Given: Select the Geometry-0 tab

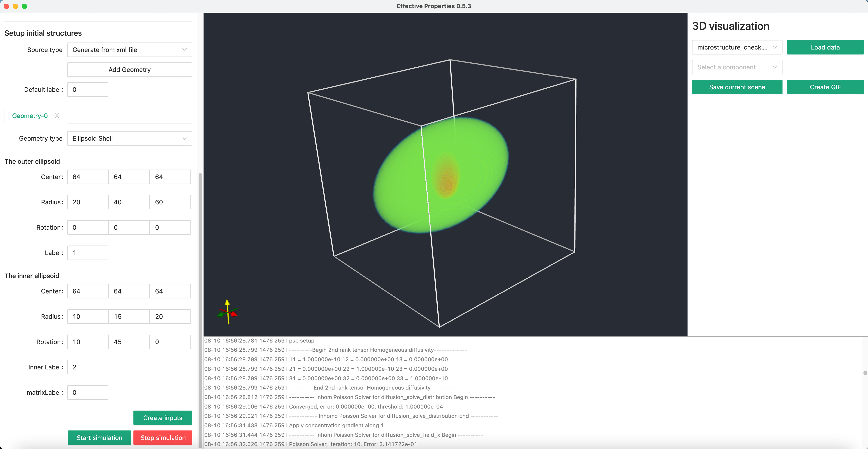Looking at the screenshot, I should 30,116.
